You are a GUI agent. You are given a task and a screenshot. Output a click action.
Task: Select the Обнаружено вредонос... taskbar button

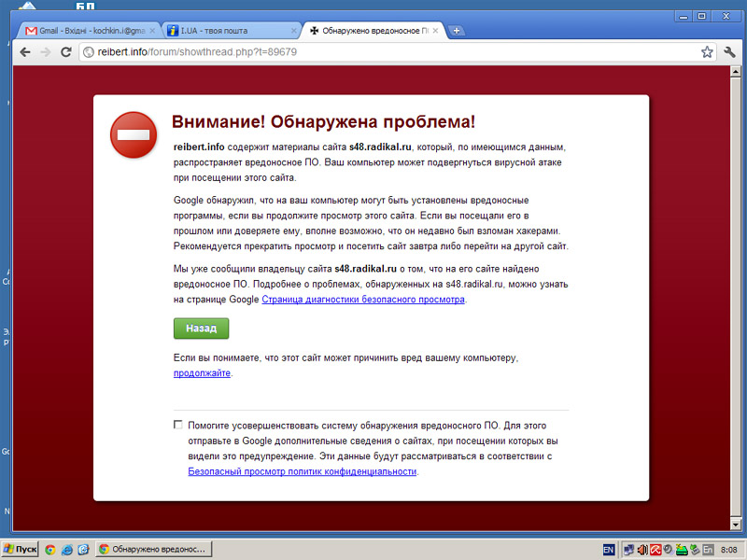coord(153,549)
